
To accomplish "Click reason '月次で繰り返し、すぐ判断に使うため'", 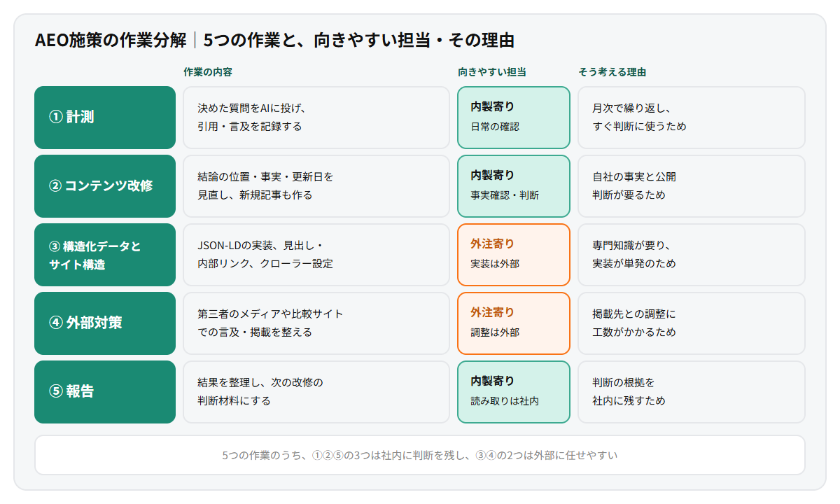I will [x=692, y=118].
